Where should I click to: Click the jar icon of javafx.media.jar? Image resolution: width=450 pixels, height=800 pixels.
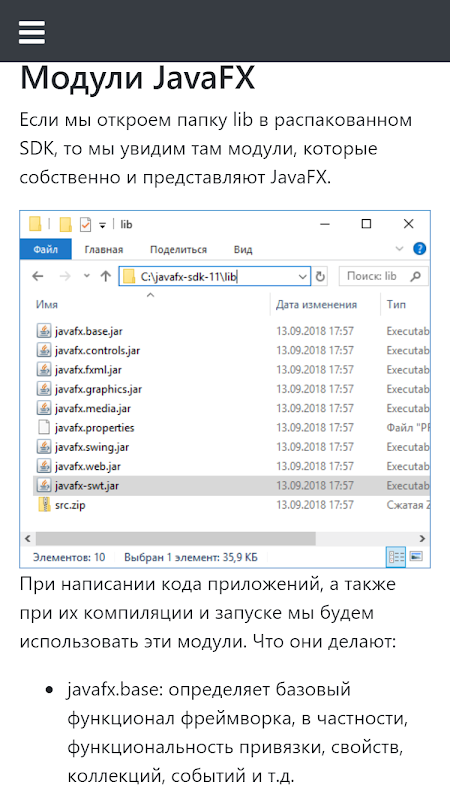(44, 408)
